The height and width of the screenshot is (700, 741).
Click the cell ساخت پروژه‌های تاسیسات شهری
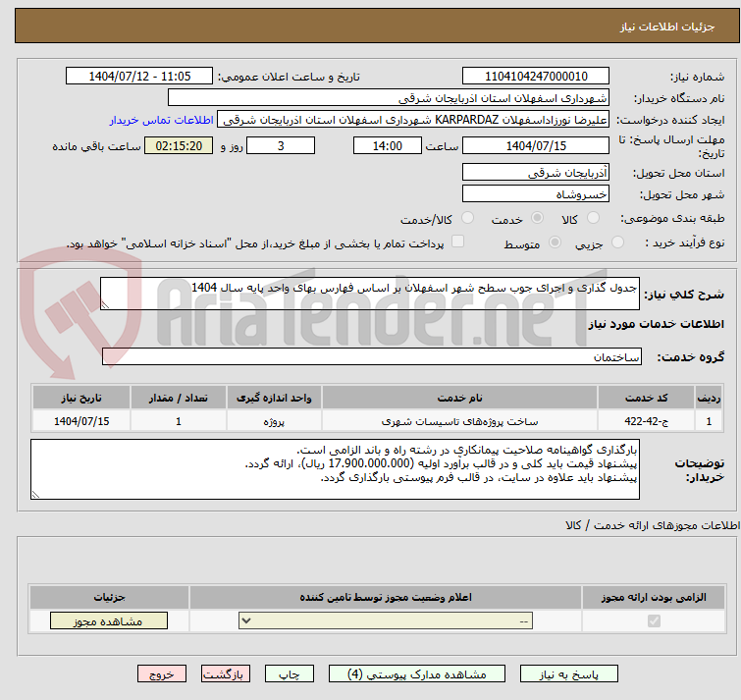(x=459, y=420)
